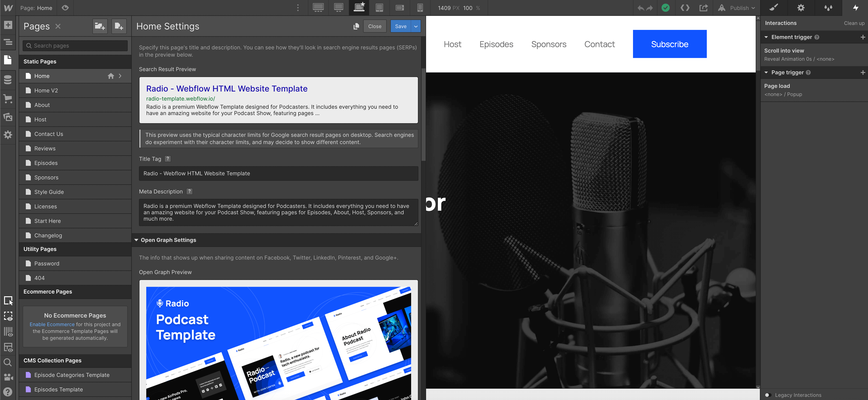Enable X-ray mode in the left toolbar
Image resolution: width=868 pixels, height=400 pixels.
click(x=8, y=316)
